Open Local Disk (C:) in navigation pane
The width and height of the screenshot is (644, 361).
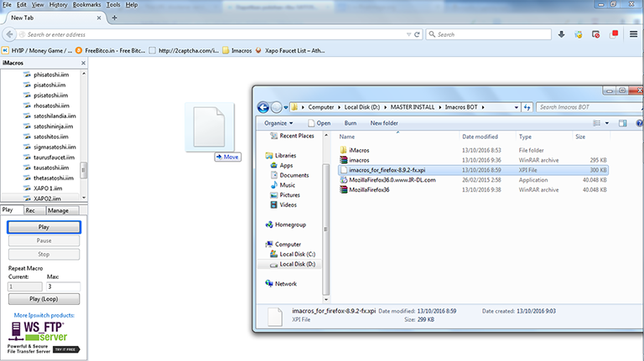[293, 254]
